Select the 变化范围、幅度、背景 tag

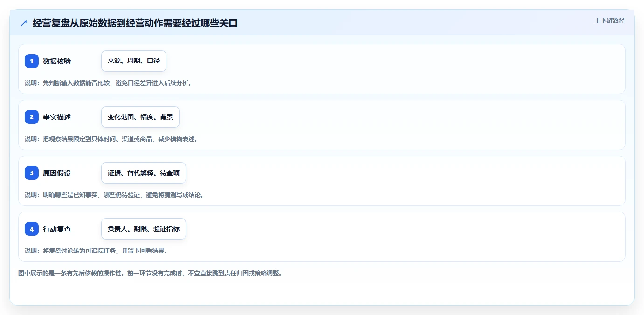[140, 117]
